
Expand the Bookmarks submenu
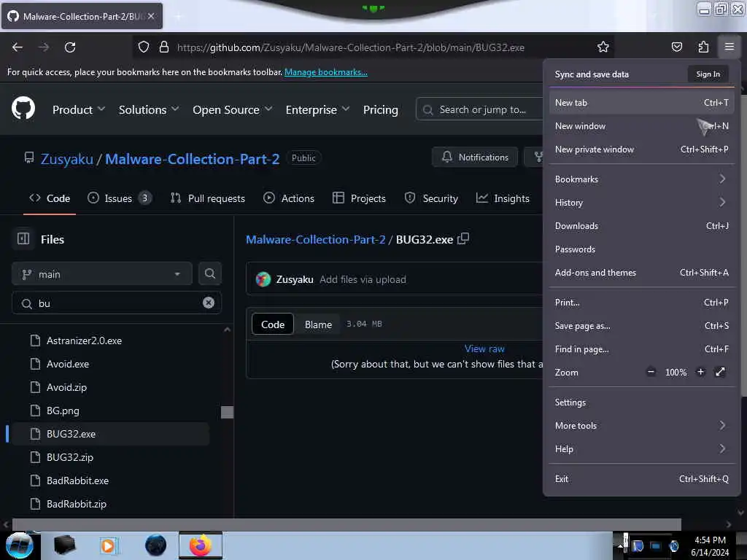[641, 179]
